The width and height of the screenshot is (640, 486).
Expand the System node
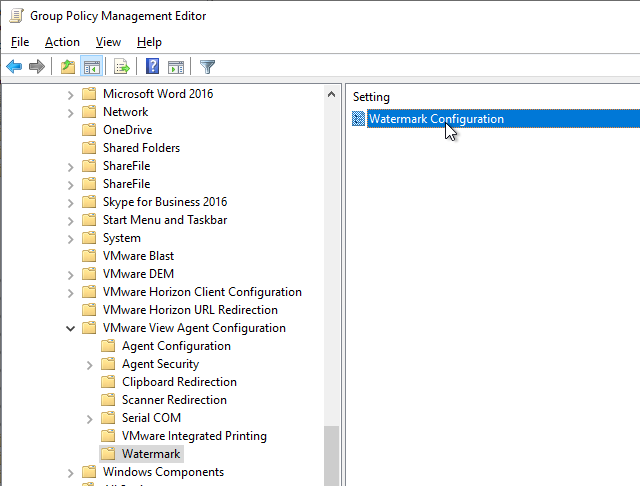[71, 239]
